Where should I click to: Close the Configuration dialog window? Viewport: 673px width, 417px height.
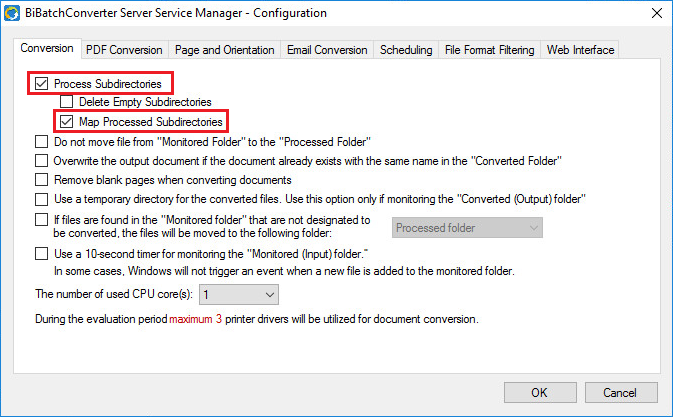(655, 13)
